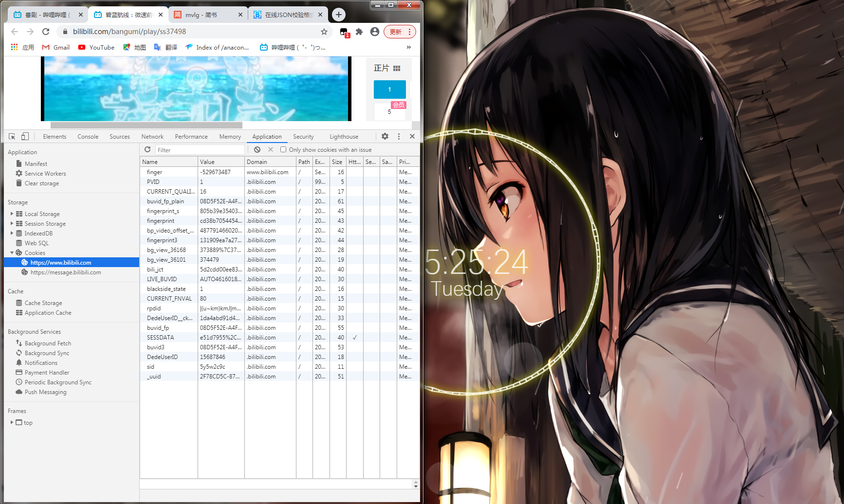Select the SESSDATA cookie row
This screenshot has height=504, width=844.
coord(280,338)
